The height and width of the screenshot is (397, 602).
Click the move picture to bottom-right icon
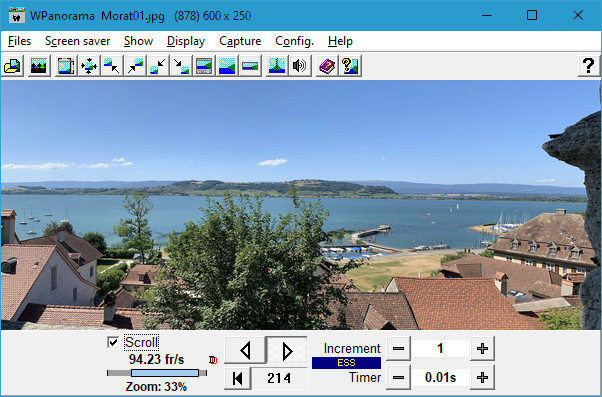181,66
